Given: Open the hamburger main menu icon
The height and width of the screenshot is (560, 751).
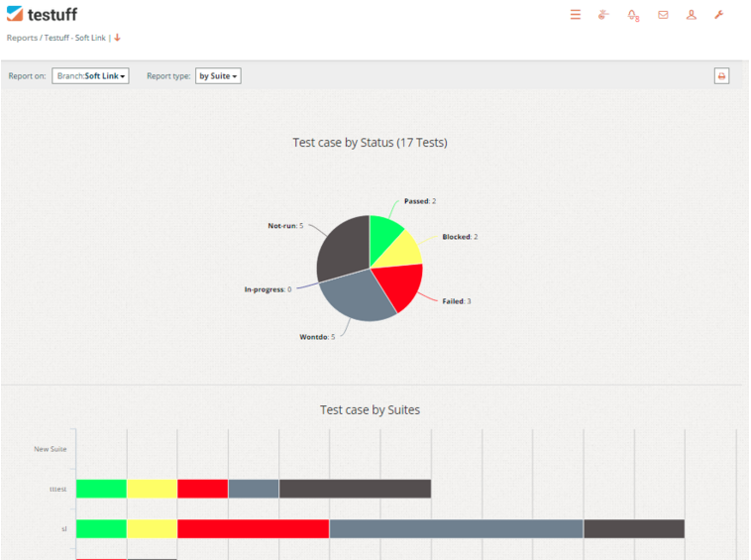Looking at the screenshot, I should (x=575, y=15).
